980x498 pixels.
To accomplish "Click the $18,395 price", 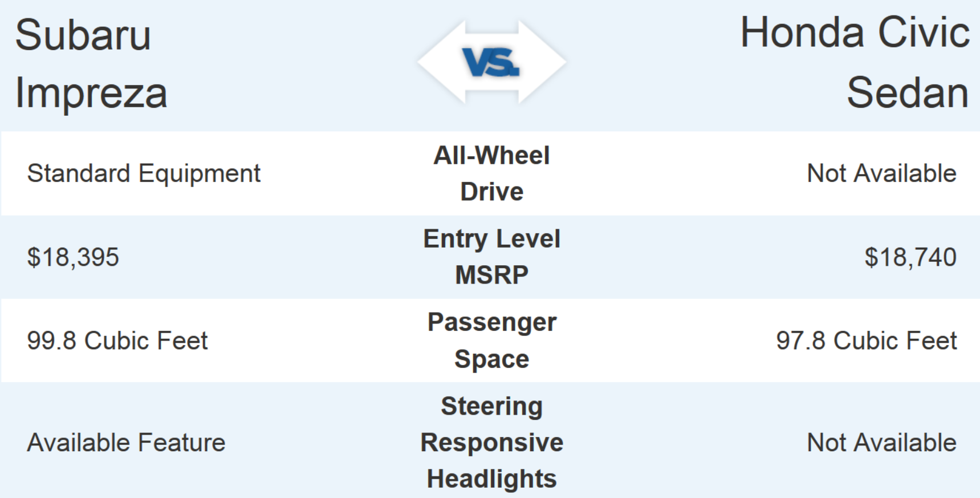I will click(73, 257).
